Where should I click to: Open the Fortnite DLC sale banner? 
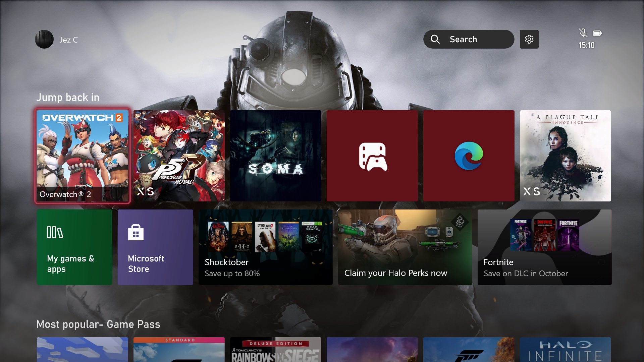coord(544,247)
